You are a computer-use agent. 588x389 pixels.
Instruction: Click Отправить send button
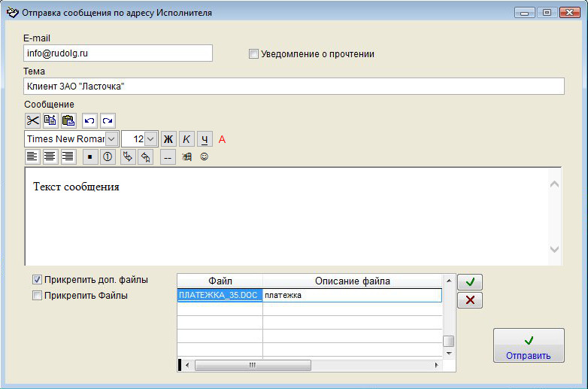pos(529,345)
